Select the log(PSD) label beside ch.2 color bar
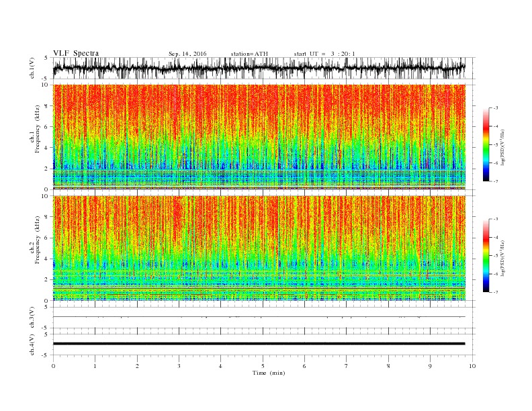Screen dimensions: 532x411 pos(503,257)
